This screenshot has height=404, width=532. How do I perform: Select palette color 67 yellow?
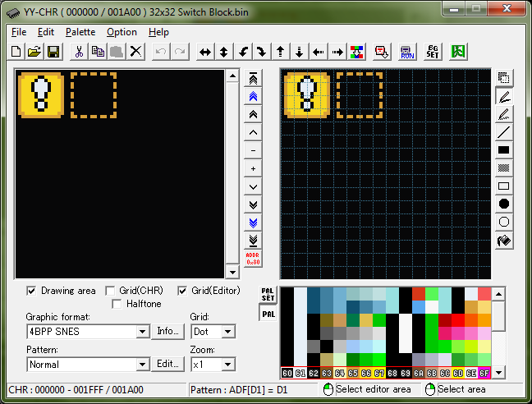pyautogui.click(x=379, y=373)
